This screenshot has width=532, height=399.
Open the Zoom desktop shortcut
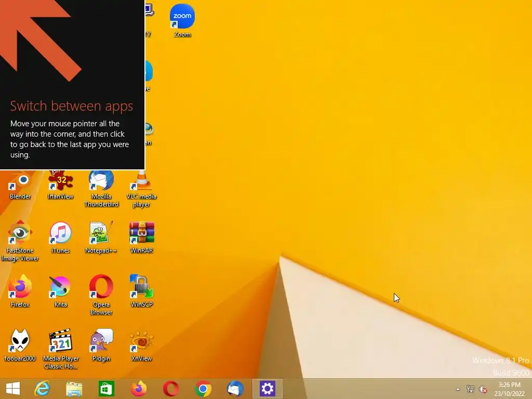182,20
